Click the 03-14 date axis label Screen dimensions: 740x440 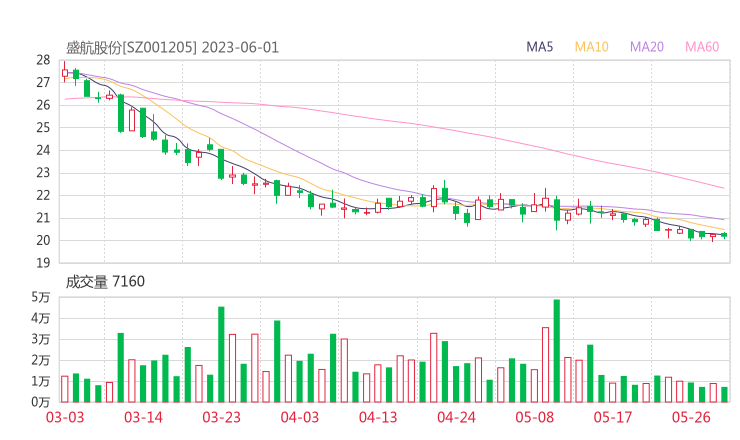coord(143,417)
